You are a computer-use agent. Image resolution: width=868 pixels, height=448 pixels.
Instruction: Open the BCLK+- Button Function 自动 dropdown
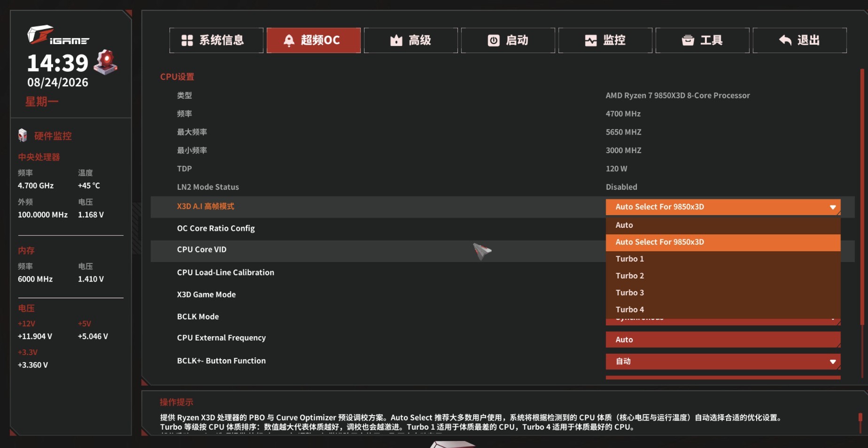tap(723, 361)
